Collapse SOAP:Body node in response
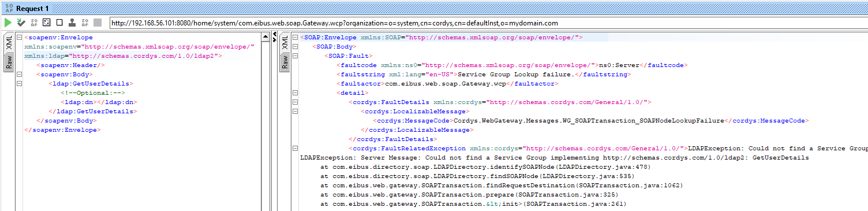This screenshot has height=211, width=868. pyautogui.click(x=295, y=47)
